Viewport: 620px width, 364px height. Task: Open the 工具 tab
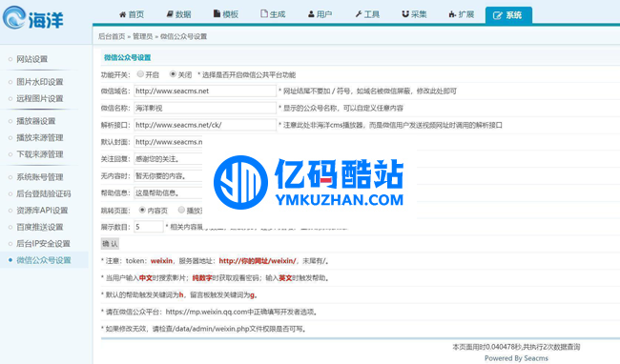367,14
